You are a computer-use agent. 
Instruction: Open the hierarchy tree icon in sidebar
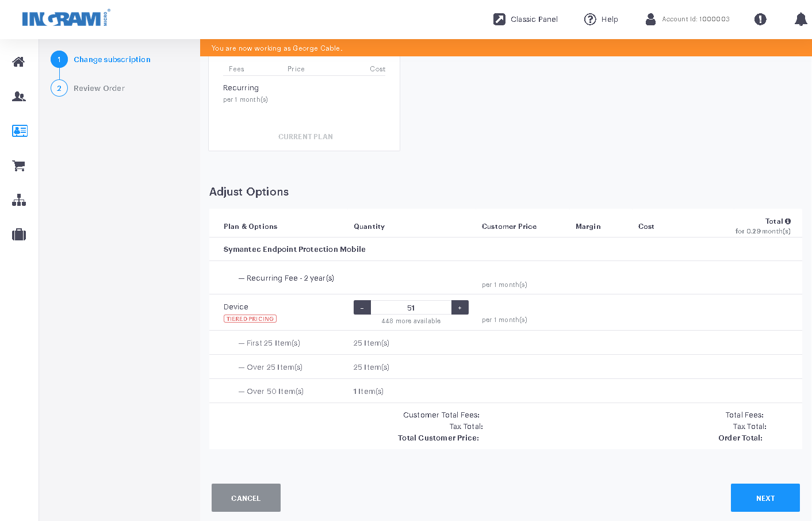click(19, 200)
